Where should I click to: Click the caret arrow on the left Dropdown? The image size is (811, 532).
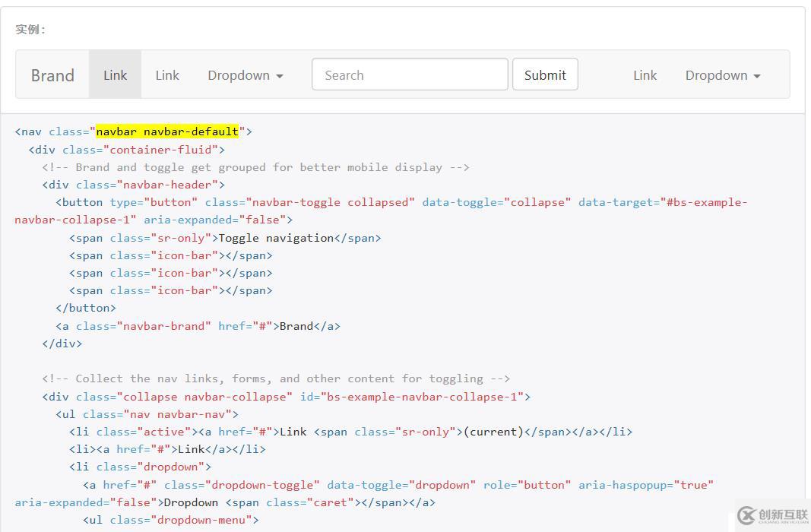click(279, 75)
